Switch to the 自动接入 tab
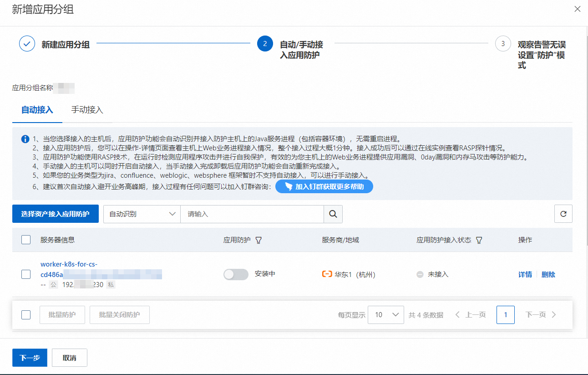588x375 pixels. click(37, 110)
